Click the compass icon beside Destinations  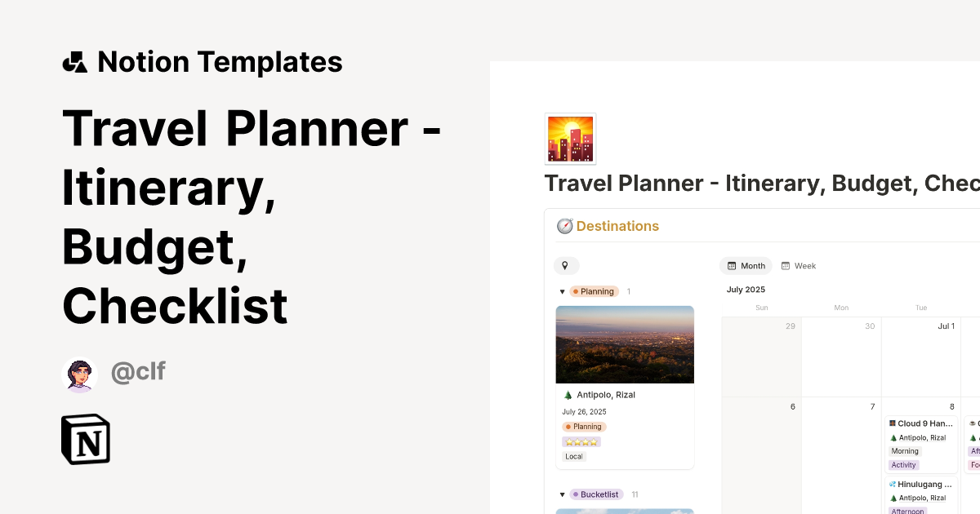click(564, 226)
